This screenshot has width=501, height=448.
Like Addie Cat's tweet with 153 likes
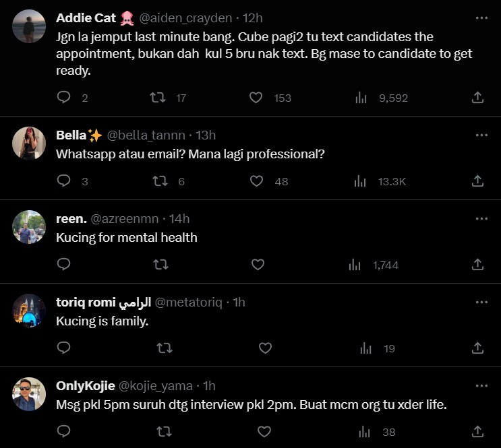tap(256, 98)
